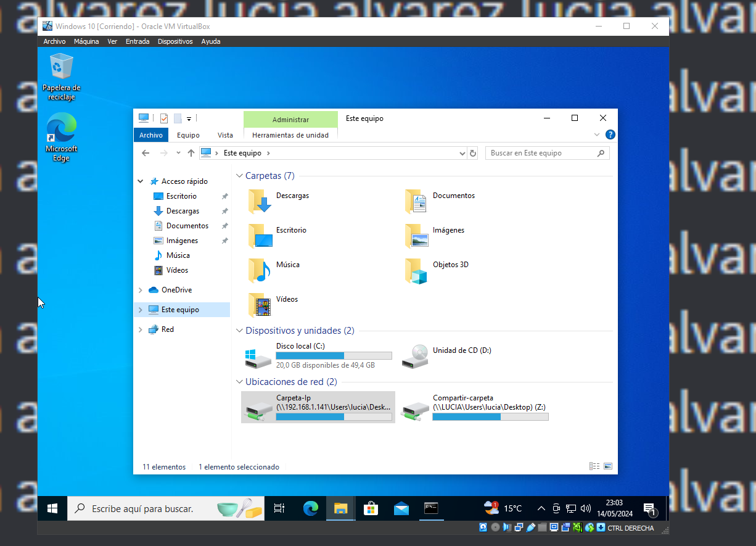
Task: Open the Mail app in the taskbar
Action: coord(401,508)
